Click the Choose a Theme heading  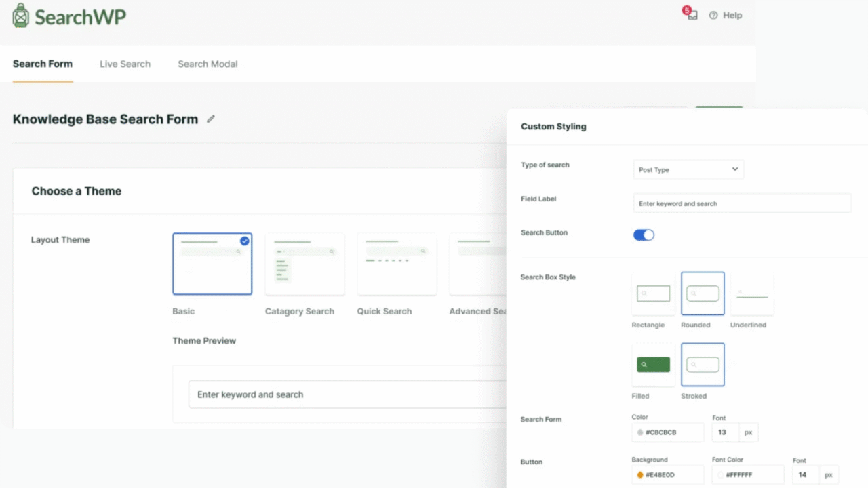click(x=77, y=191)
